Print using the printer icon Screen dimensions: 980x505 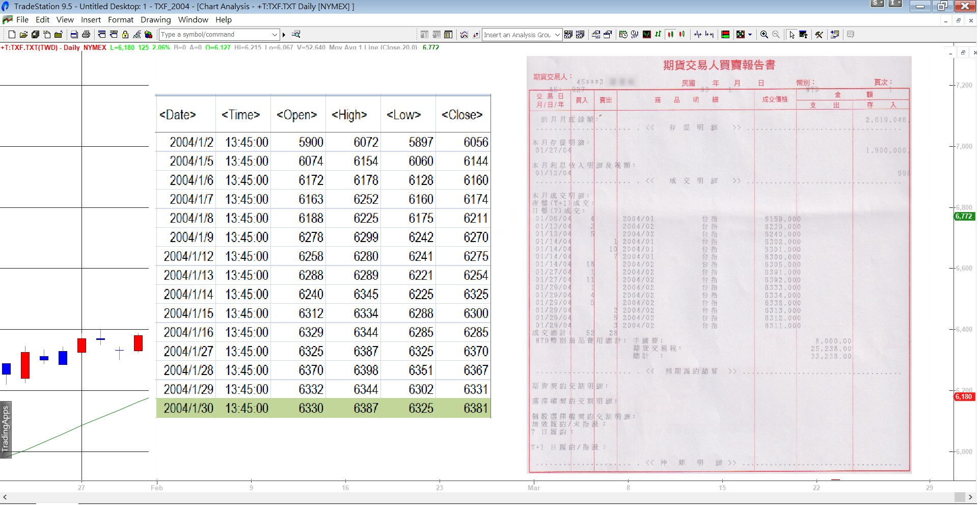(x=86, y=35)
